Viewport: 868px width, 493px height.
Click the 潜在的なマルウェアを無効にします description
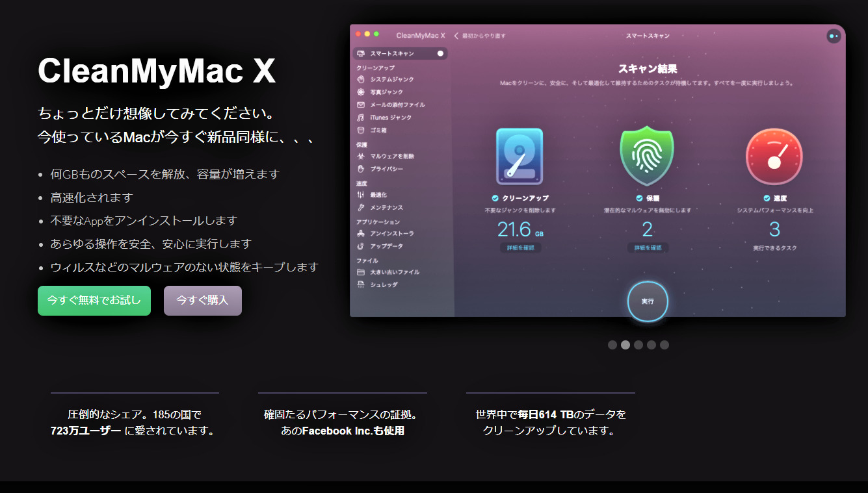[648, 210]
